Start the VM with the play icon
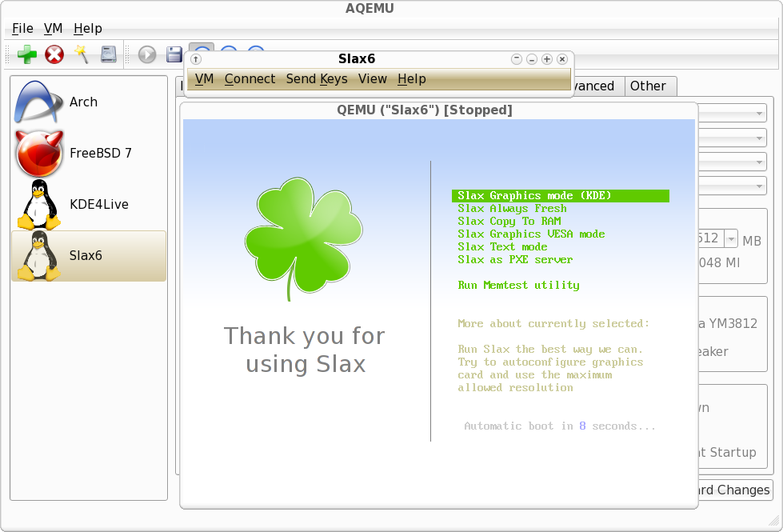Image resolution: width=783 pixels, height=532 pixels. click(x=147, y=54)
